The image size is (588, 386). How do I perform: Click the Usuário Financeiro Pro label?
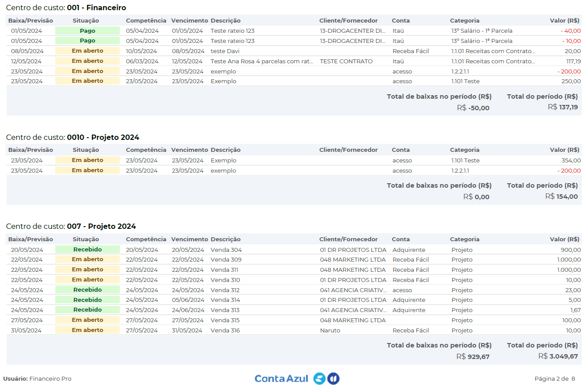pos(37,378)
